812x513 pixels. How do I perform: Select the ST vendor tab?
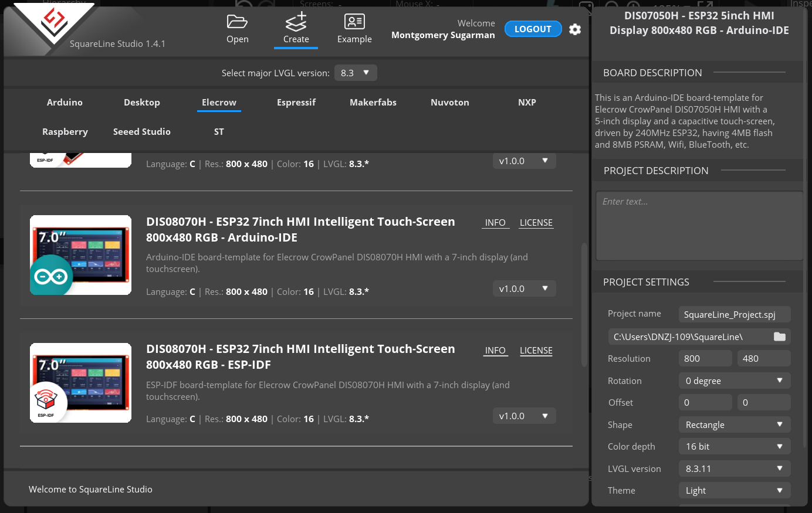(219, 132)
